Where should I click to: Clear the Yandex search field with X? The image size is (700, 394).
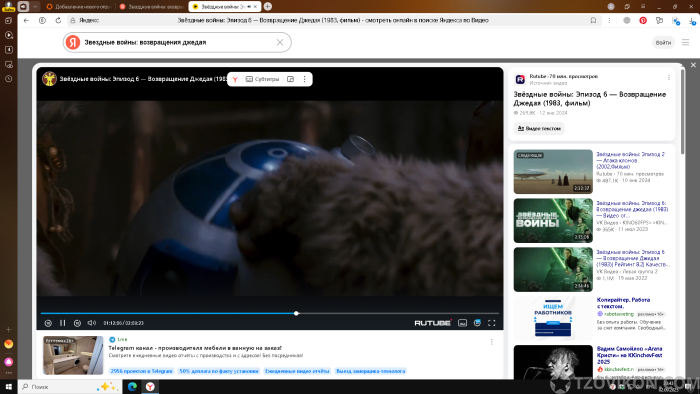point(280,42)
